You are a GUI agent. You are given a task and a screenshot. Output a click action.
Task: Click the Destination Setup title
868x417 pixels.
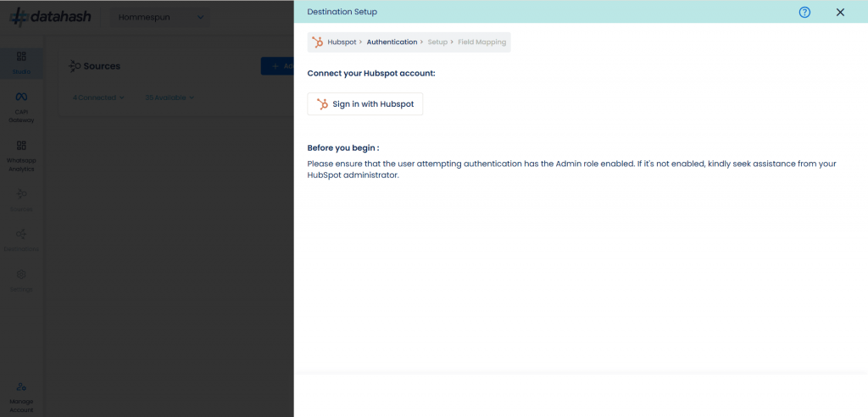342,12
